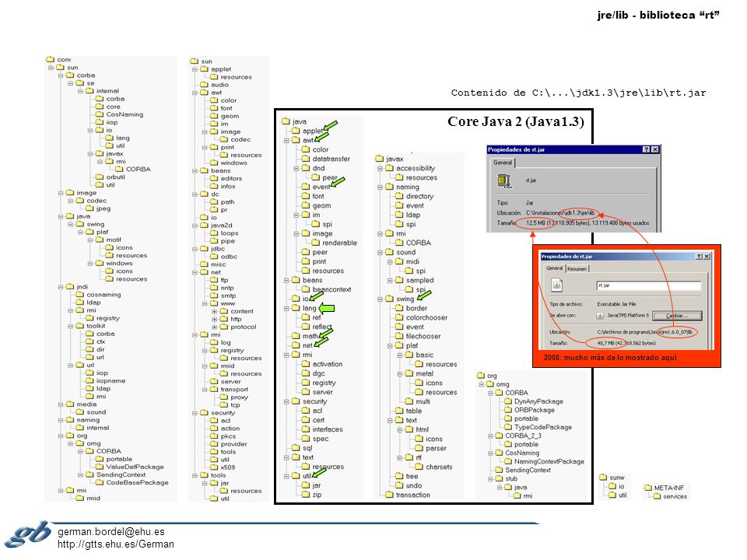Click the NamingContextPackage folder icon
The image size is (747, 560).
(508, 461)
